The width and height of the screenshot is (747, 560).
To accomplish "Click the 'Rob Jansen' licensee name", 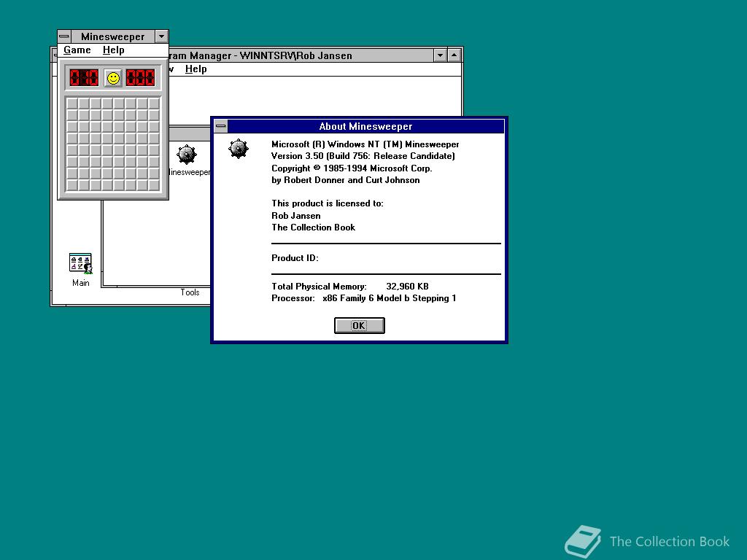I will pos(296,216).
